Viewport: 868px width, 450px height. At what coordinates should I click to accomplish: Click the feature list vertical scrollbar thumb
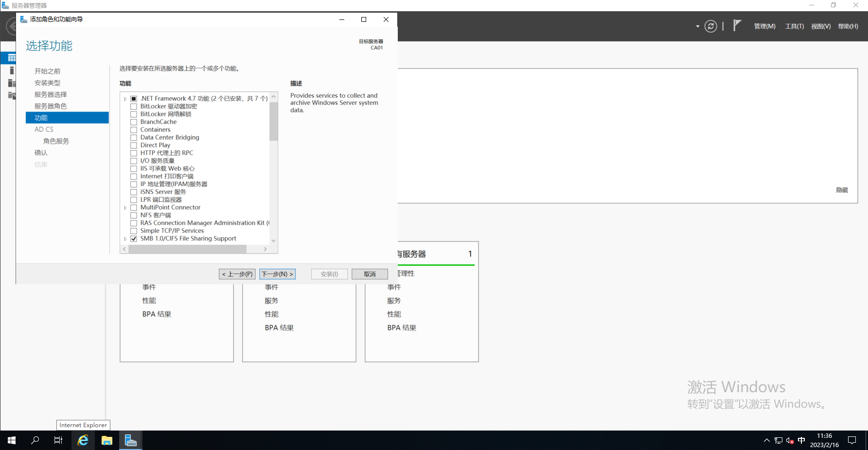(x=273, y=121)
